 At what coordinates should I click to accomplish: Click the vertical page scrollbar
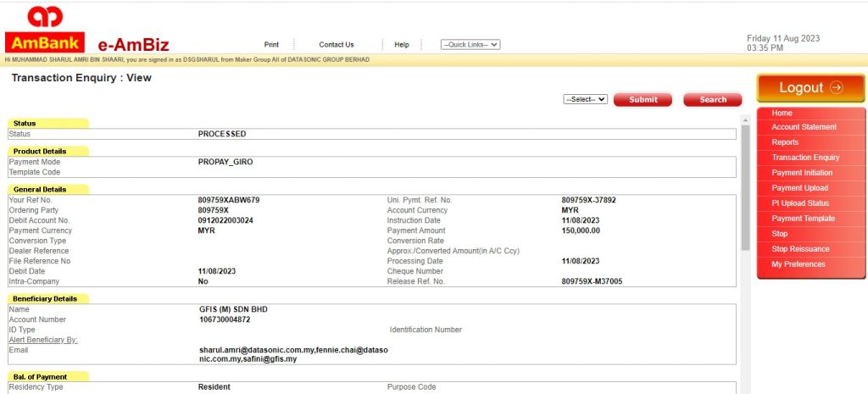[x=745, y=186]
